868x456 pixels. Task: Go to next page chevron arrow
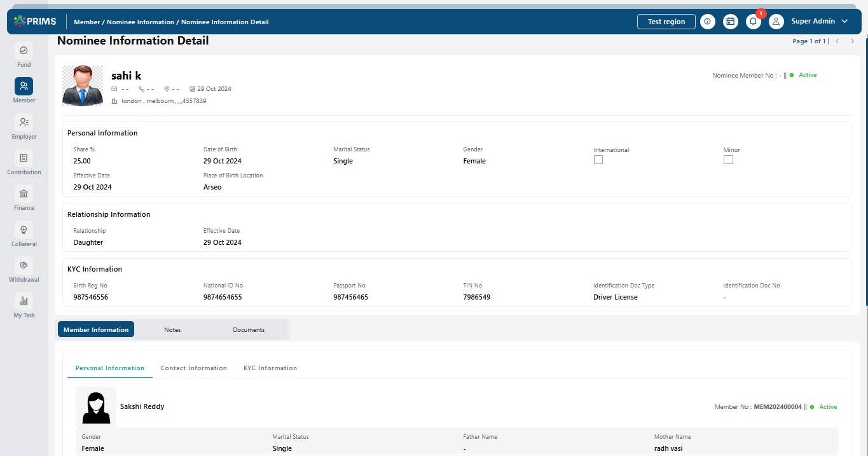[x=852, y=41]
